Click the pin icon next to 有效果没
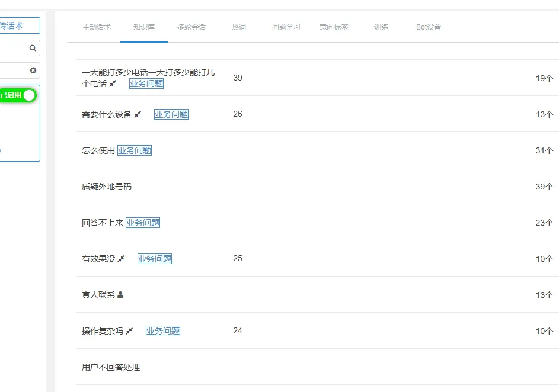 click(121, 259)
